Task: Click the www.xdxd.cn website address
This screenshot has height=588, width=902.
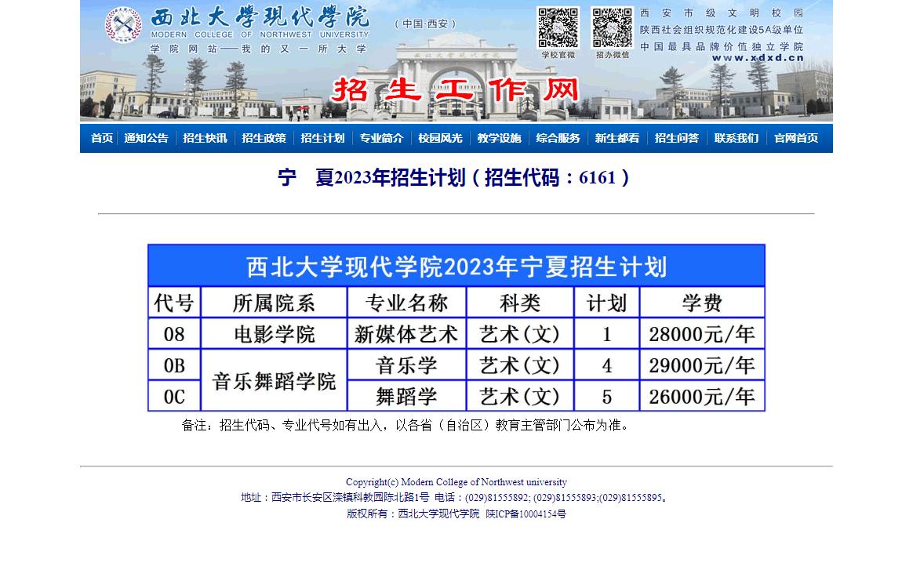Action: coord(758,58)
